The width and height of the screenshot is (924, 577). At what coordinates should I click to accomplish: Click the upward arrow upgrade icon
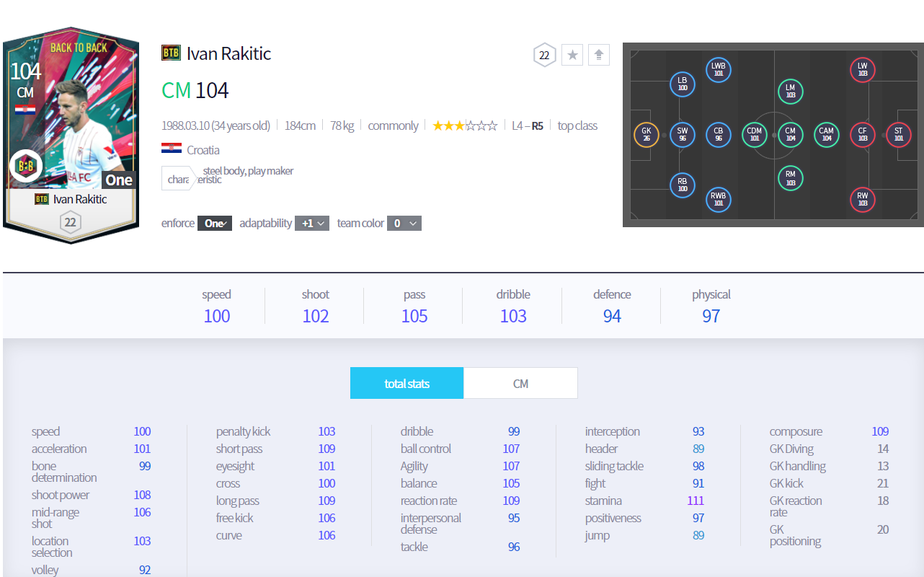click(x=598, y=55)
